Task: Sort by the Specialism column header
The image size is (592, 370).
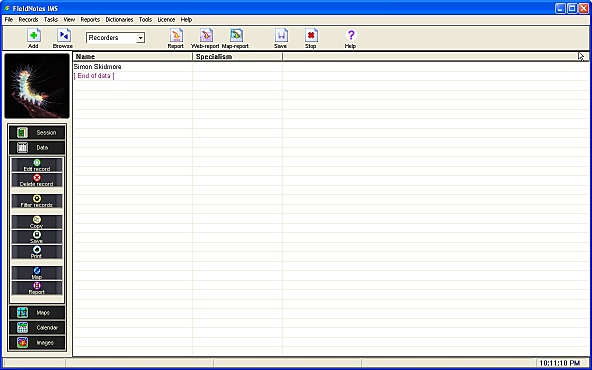Action: coord(237,57)
